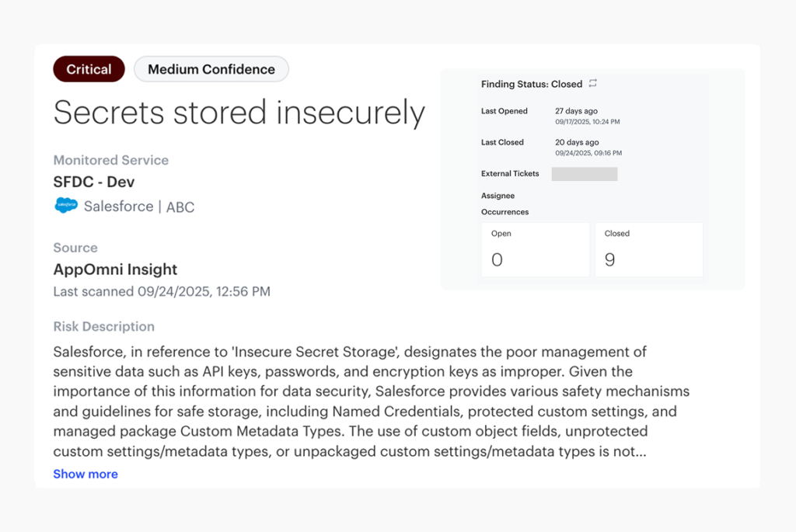Screen dimensions: 796x532
Task: Open the Open occurrences card
Action: coord(535,249)
